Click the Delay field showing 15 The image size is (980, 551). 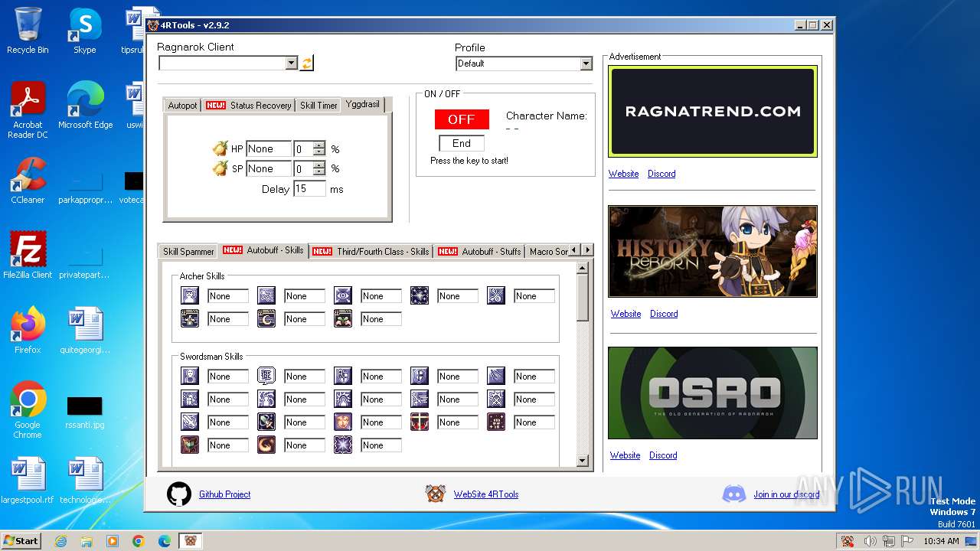pyautogui.click(x=309, y=188)
